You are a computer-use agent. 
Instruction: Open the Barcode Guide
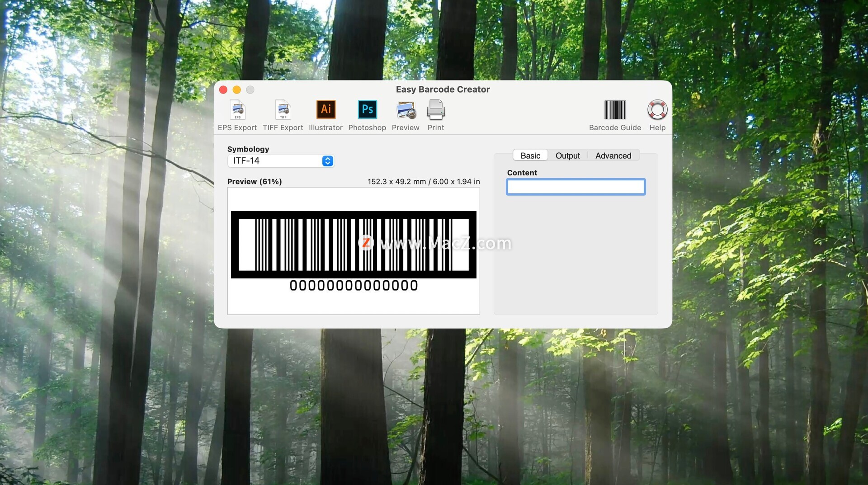[615, 110]
